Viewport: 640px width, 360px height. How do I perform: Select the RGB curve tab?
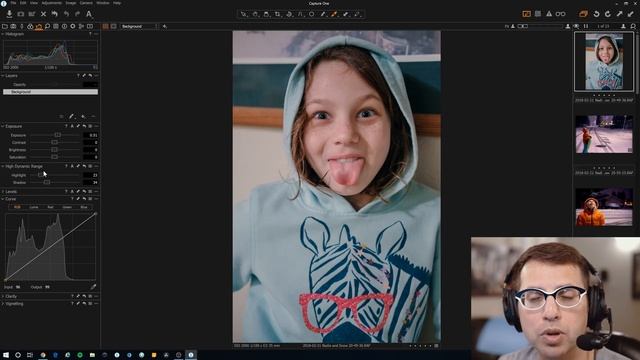[17, 207]
